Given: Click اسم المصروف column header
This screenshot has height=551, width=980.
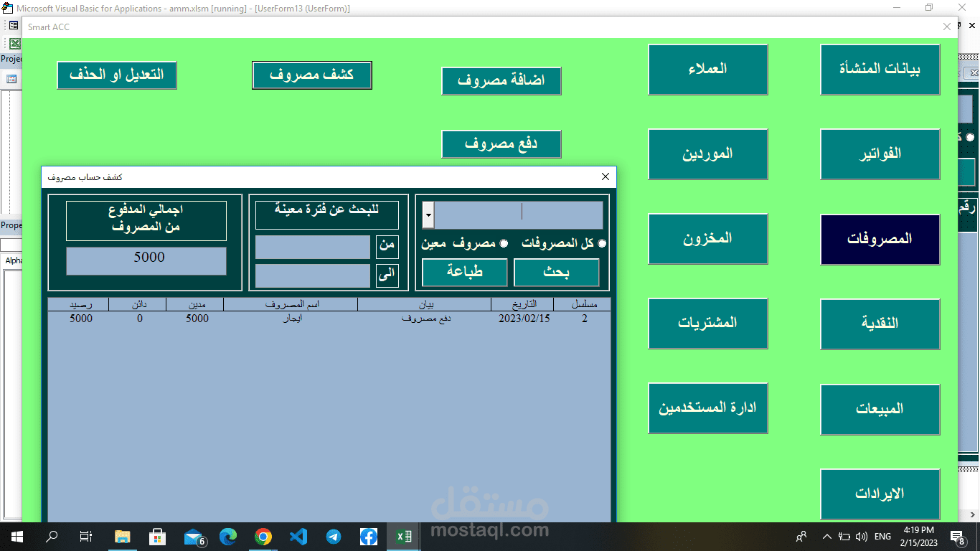Looking at the screenshot, I should click(x=291, y=304).
